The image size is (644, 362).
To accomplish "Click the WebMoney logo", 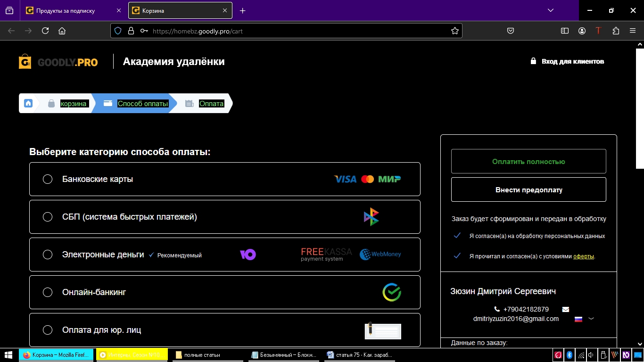I will [x=380, y=255].
